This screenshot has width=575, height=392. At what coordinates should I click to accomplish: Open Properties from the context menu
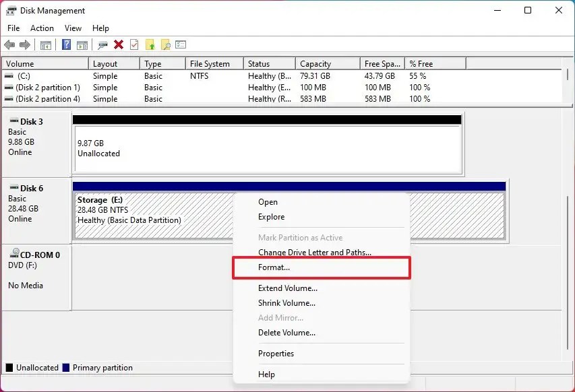pos(276,354)
